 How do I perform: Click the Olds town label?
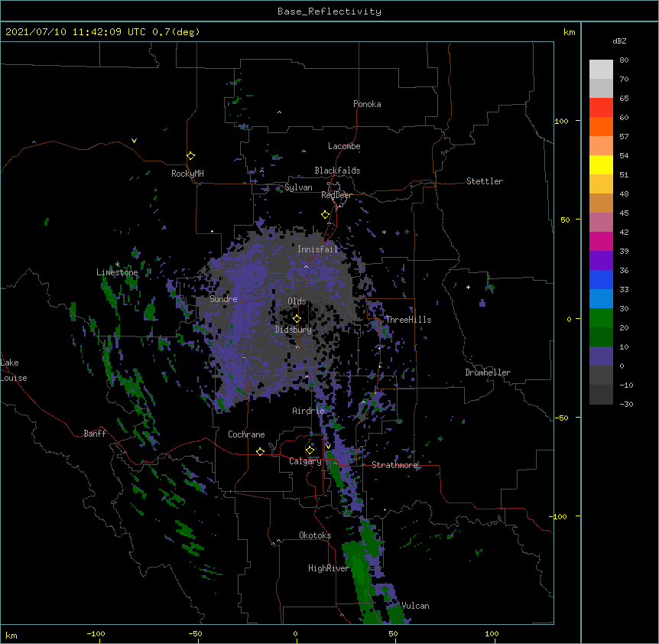point(297,301)
